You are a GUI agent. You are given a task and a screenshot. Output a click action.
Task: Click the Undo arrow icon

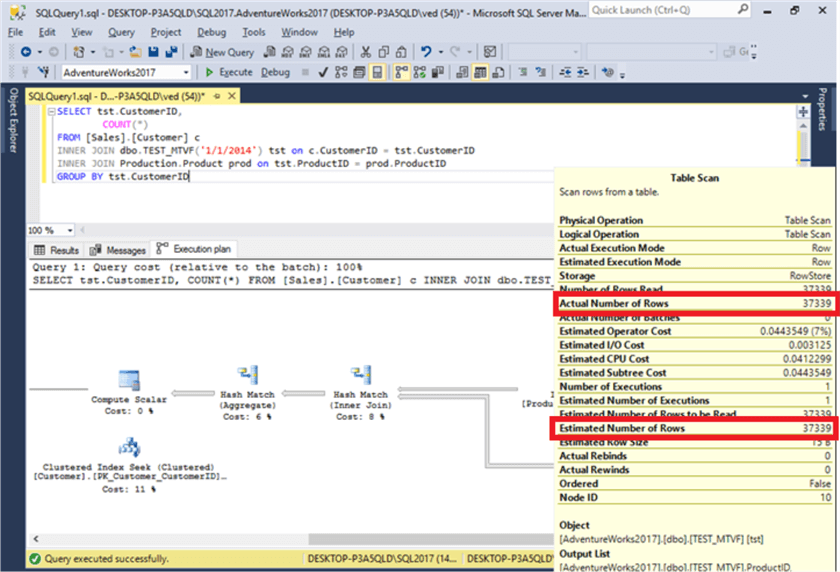pos(426,52)
